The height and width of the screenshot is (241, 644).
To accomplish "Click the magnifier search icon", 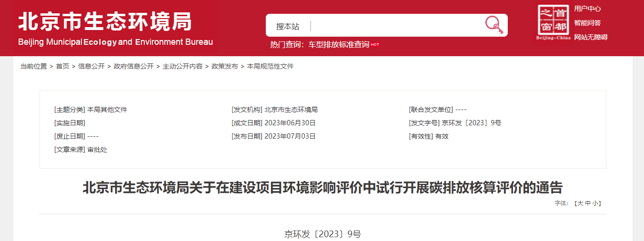I will [x=494, y=25].
